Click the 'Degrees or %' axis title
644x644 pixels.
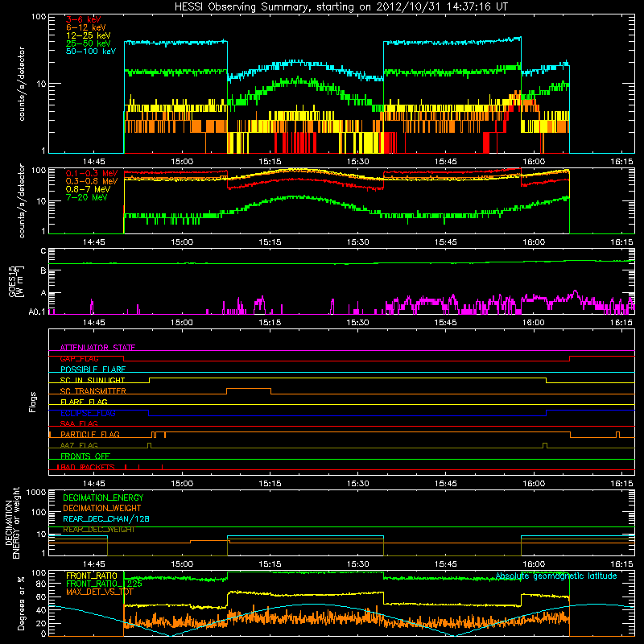pos(22,604)
